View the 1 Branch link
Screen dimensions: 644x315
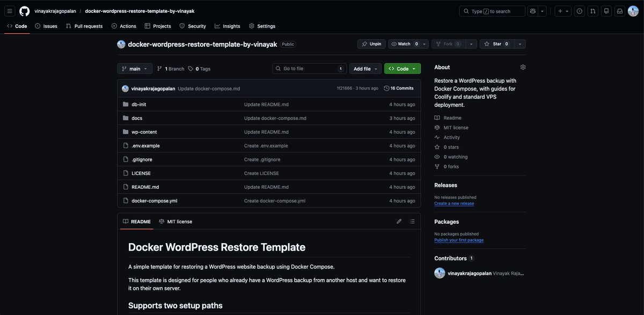(171, 69)
